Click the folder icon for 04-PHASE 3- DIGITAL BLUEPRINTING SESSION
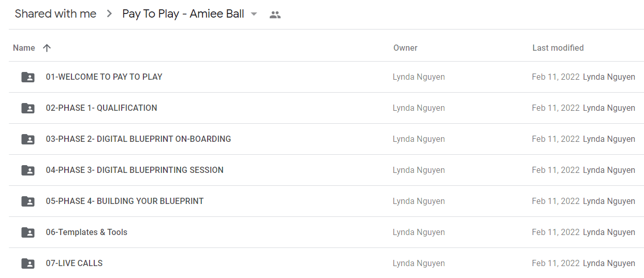This screenshot has width=644, height=278. point(28,170)
